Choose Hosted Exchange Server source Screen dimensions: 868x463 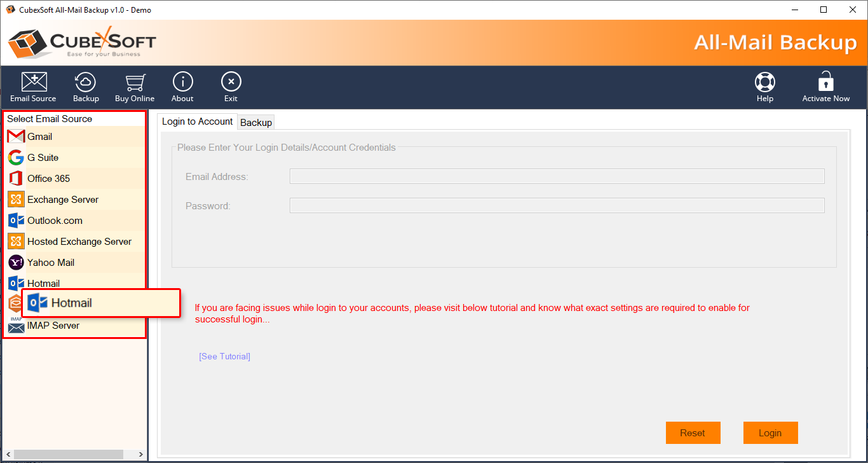click(75, 242)
